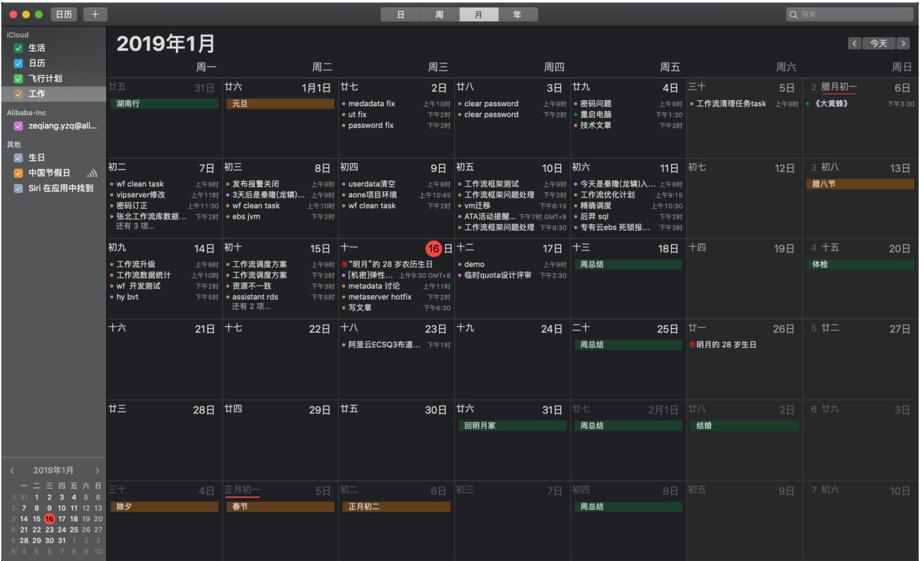Expand hidden events: 还有 3 项
This screenshot has width=924, height=561.
point(135,226)
